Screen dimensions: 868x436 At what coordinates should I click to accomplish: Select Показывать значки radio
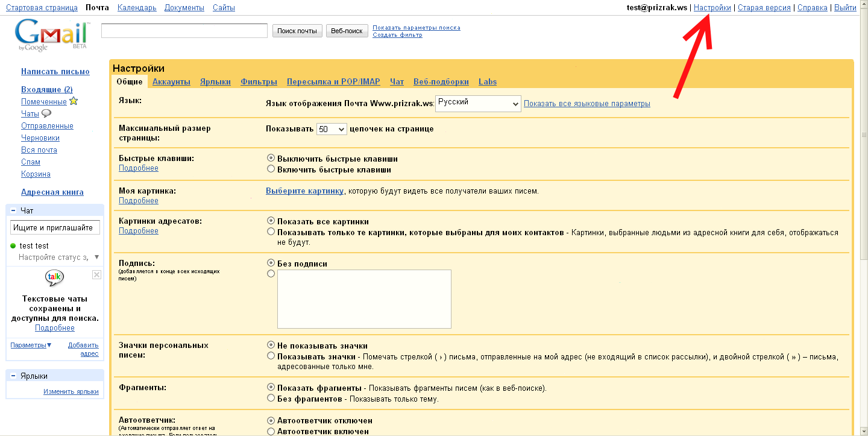click(271, 356)
